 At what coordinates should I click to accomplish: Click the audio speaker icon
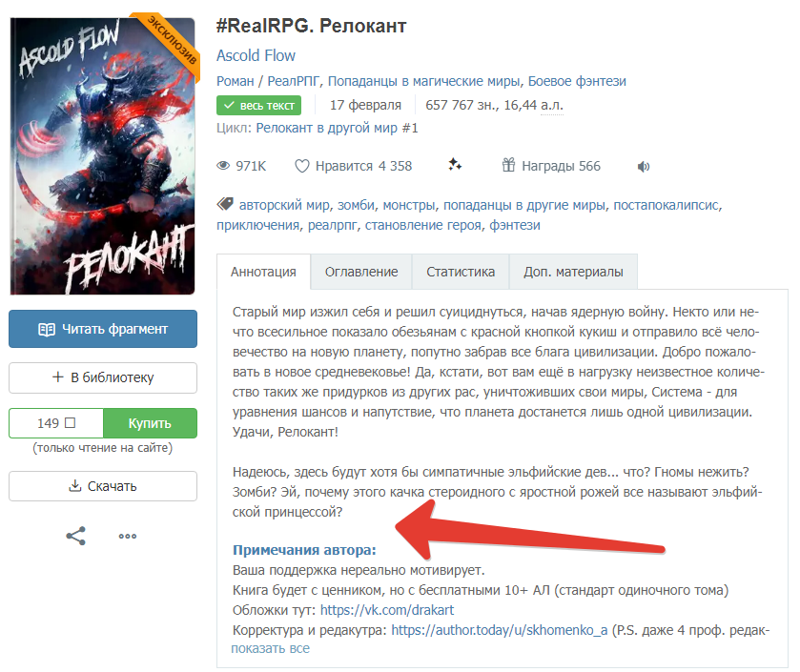coord(644,166)
